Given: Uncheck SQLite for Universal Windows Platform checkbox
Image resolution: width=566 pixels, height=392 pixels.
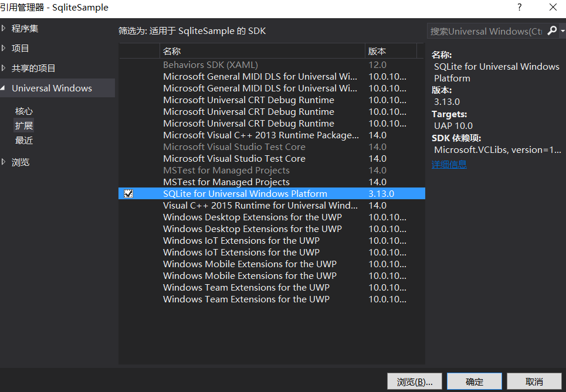Looking at the screenshot, I should [128, 193].
